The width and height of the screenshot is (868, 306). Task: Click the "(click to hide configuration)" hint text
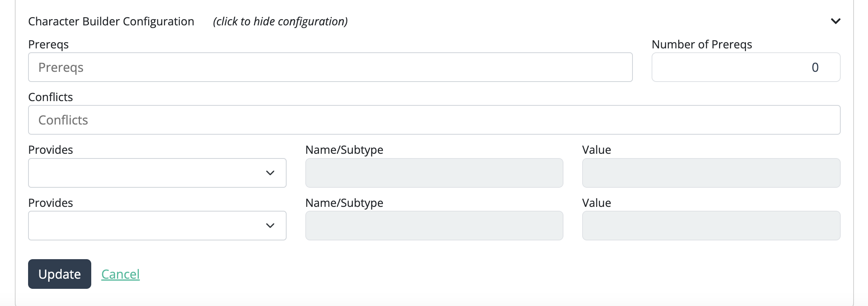[x=280, y=21]
